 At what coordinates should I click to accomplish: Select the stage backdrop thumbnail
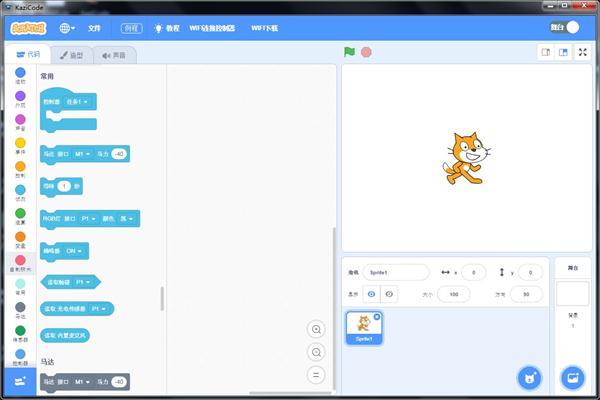point(572,294)
